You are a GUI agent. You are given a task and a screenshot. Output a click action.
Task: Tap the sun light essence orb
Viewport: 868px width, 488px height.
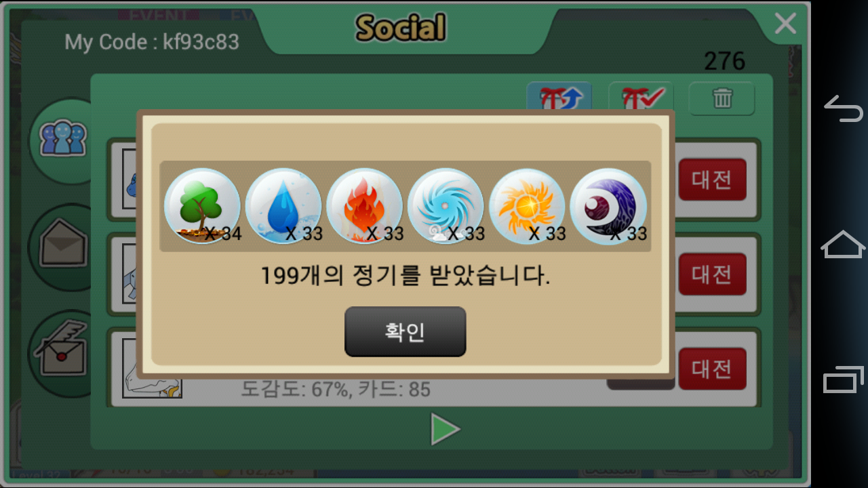point(527,206)
